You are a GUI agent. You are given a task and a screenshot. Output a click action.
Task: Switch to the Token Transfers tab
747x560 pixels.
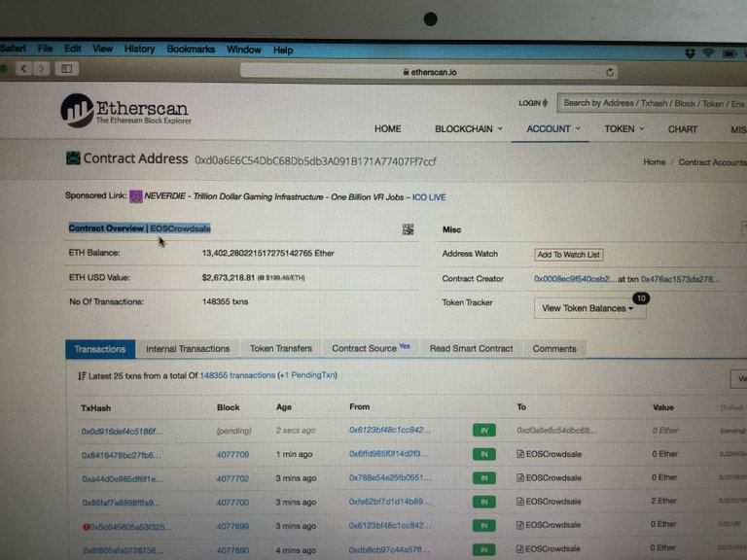click(280, 349)
